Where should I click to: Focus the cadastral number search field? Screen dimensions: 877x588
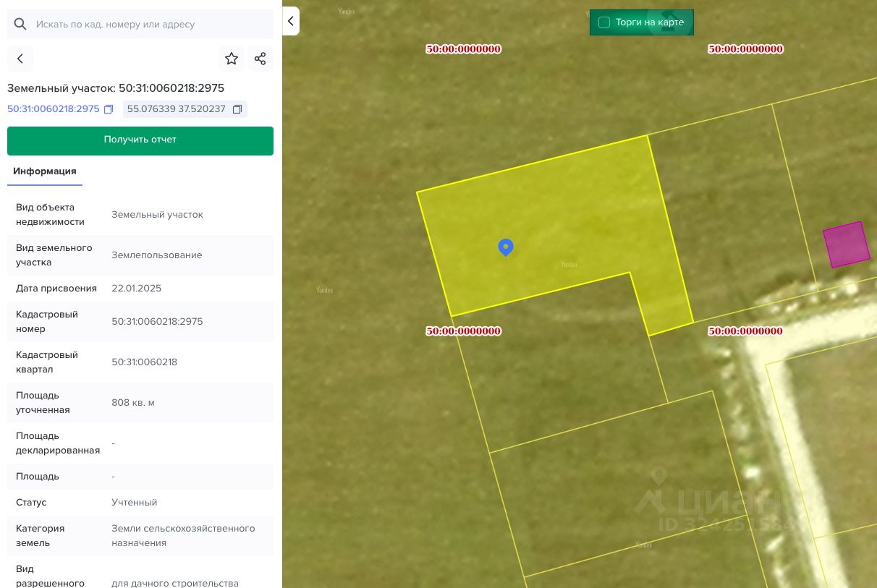[x=140, y=24]
